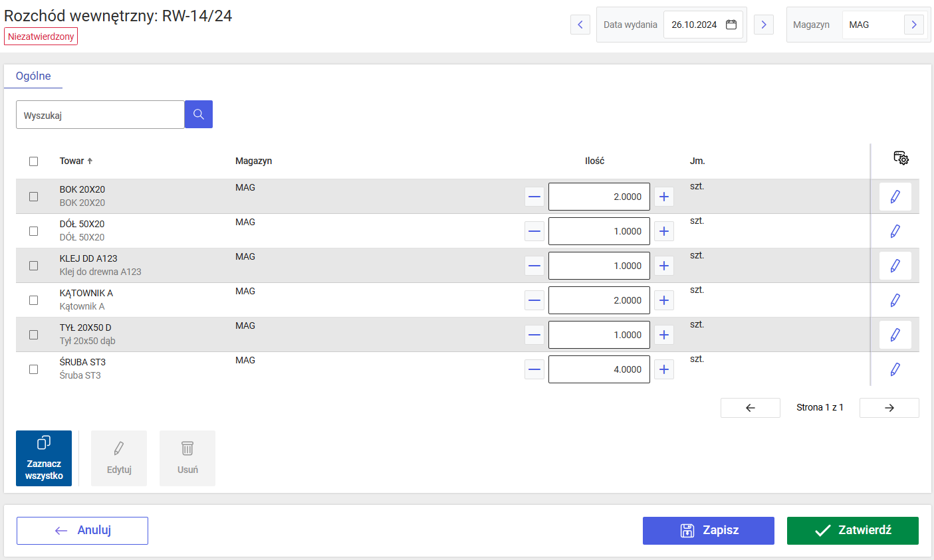Edit row KĄTOWNIK A with pencil icon
Viewport: 934px width, 560px height.
click(x=895, y=300)
